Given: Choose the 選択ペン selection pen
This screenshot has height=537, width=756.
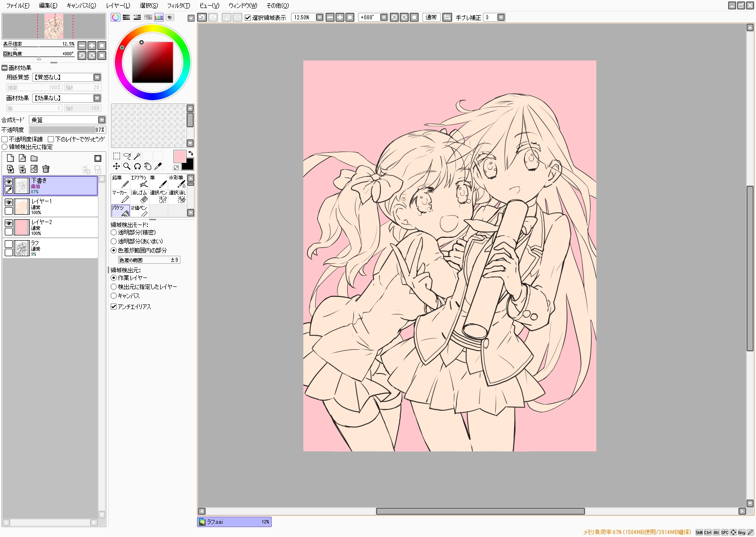Looking at the screenshot, I should pos(158,197).
